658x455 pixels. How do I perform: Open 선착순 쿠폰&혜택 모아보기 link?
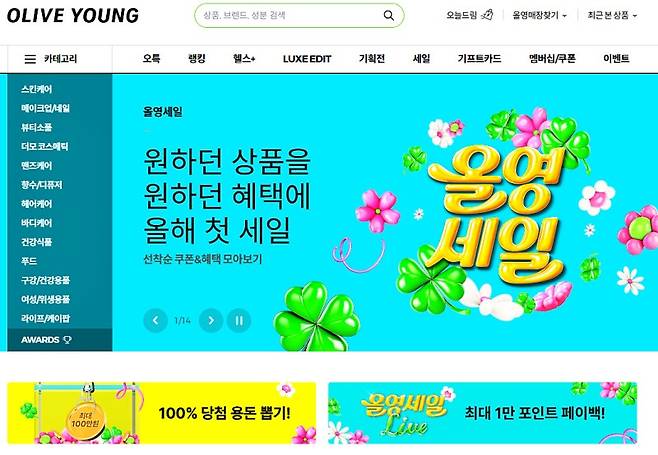(203, 259)
